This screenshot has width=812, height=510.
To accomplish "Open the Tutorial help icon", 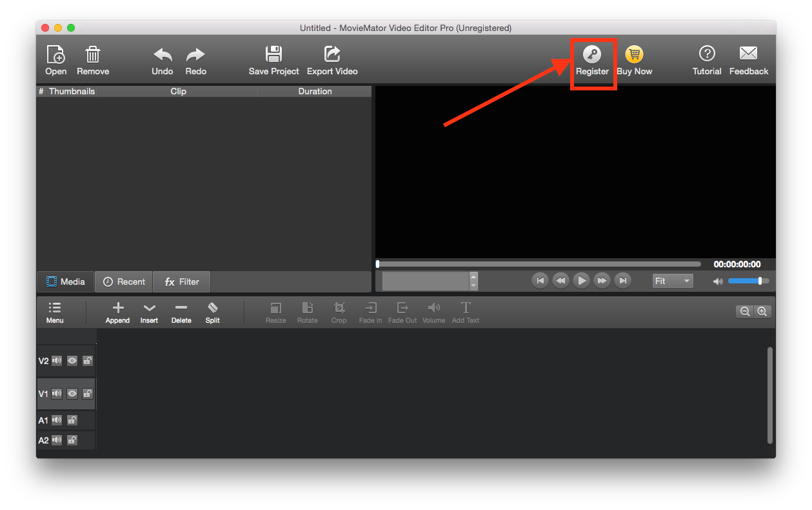I will (707, 54).
